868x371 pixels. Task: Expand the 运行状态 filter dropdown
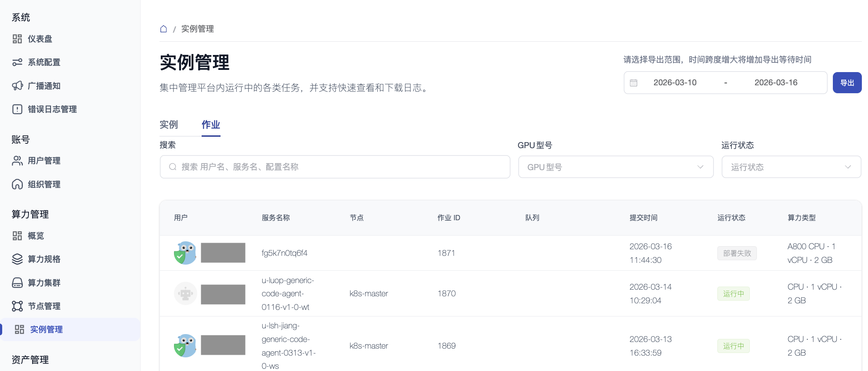click(791, 167)
